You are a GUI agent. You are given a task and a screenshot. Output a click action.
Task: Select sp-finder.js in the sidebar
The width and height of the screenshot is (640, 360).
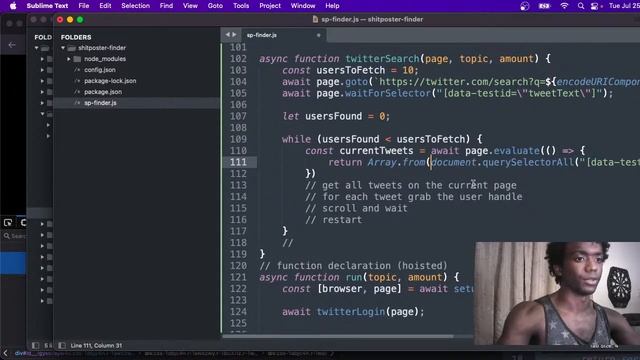pyautogui.click(x=137, y=103)
